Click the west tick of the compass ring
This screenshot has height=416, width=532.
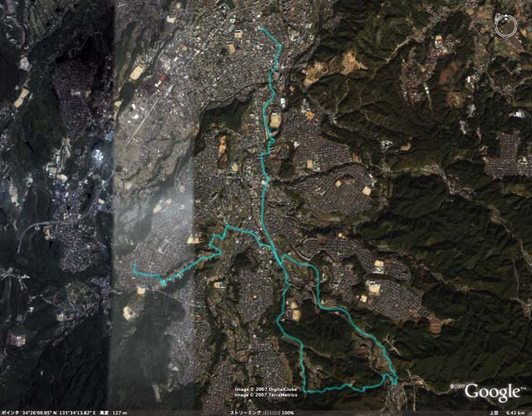click(x=495, y=27)
